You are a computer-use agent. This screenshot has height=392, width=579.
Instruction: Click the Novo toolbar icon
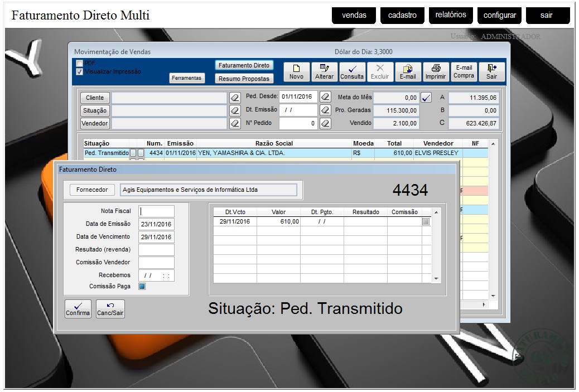[297, 72]
